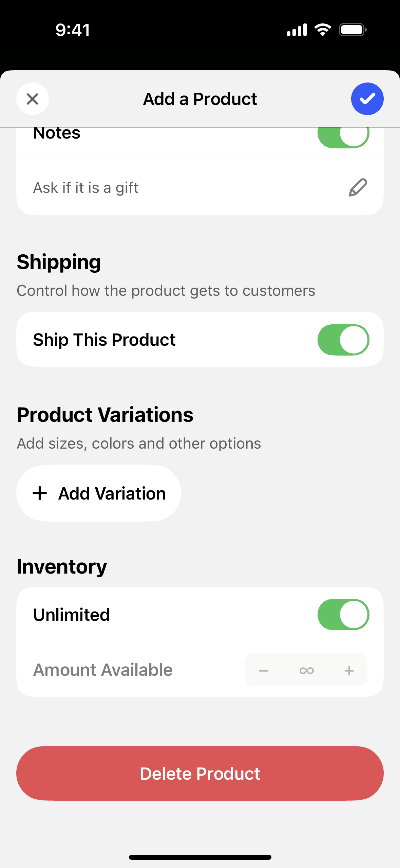400x868 pixels.
Task: Tap the Amount Available label
Action: (x=103, y=670)
